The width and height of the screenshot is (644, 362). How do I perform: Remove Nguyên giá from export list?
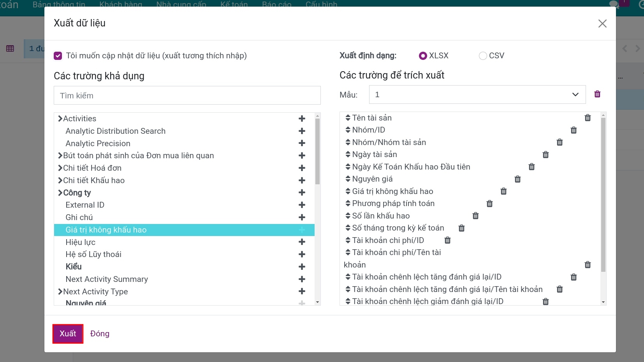[x=518, y=179]
